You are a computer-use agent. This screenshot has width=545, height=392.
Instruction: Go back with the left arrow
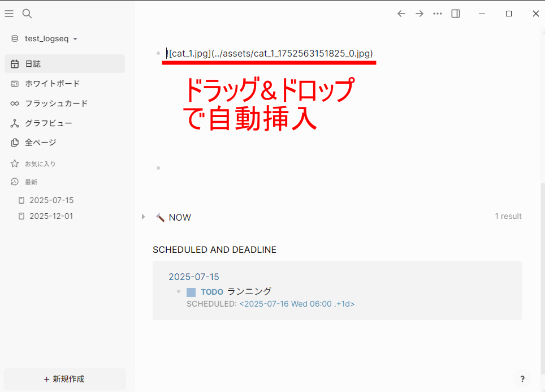[401, 14]
